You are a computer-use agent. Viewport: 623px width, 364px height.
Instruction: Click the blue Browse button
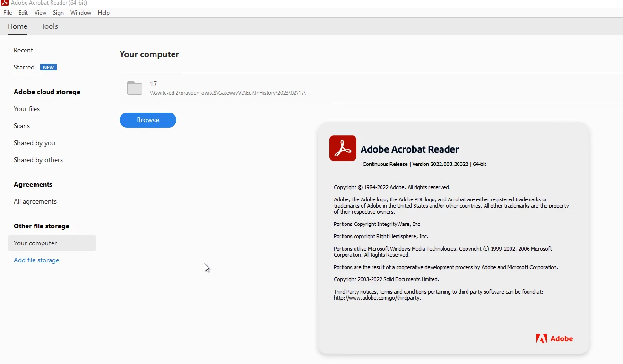pyautogui.click(x=148, y=120)
